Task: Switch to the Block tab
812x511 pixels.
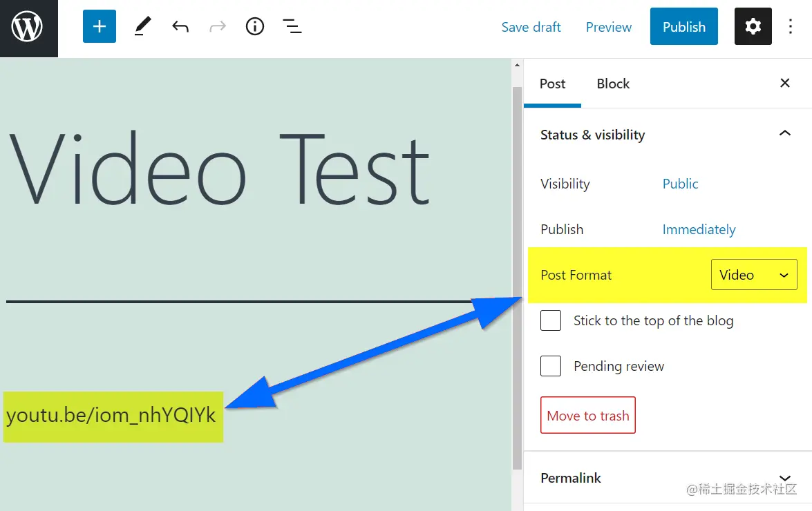Action: (x=612, y=84)
